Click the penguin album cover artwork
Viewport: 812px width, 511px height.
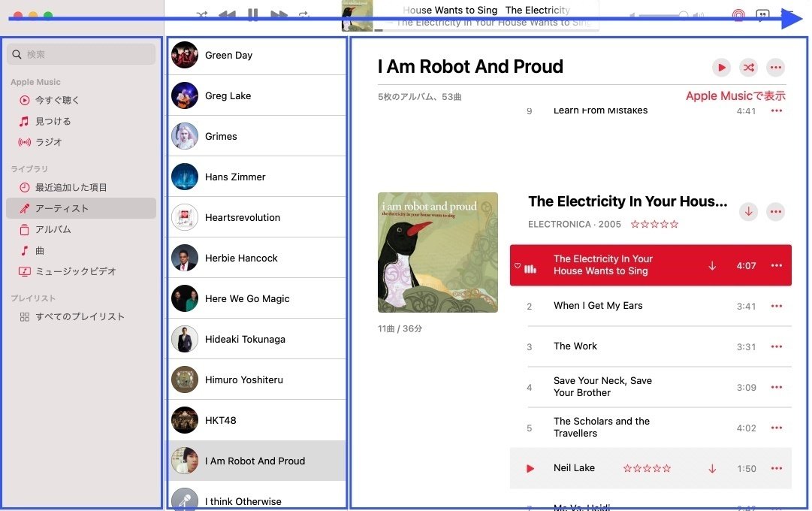(438, 252)
